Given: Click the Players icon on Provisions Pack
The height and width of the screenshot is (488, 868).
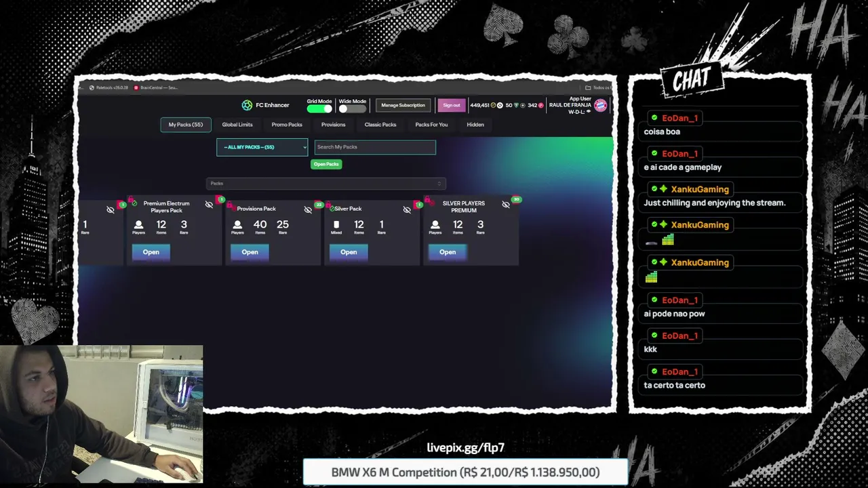Looking at the screenshot, I should [x=237, y=224].
